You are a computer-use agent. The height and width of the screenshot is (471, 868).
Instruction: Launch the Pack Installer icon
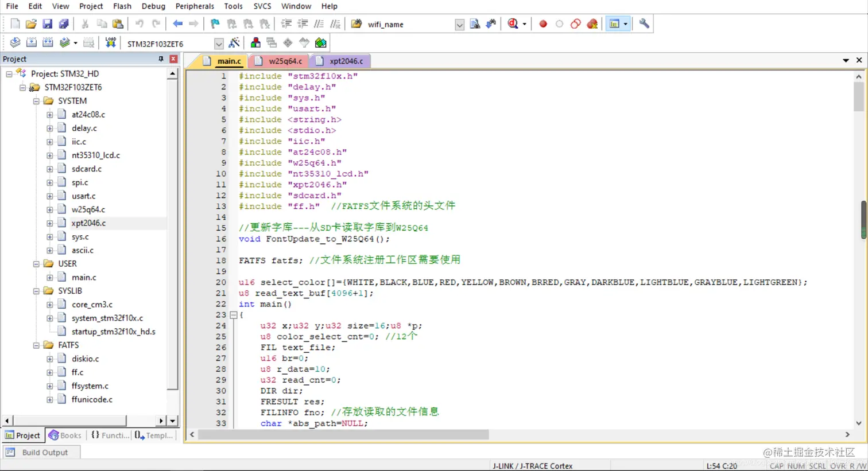321,43
